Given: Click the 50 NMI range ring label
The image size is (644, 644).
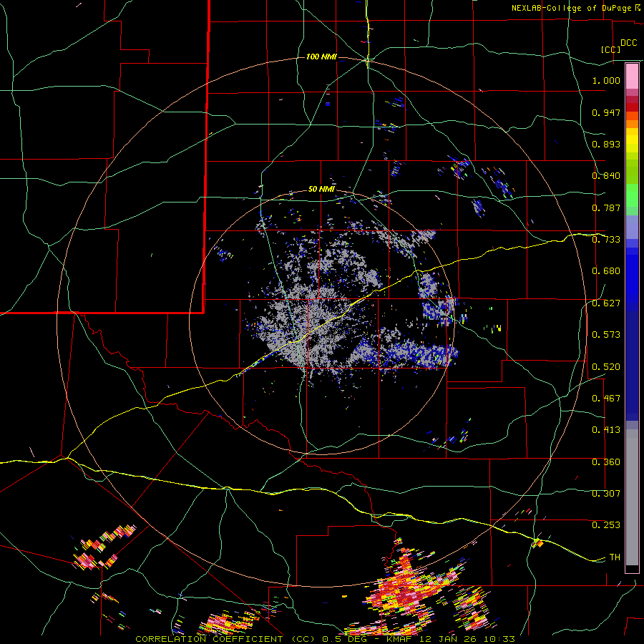Looking at the screenshot, I should click(x=321, y=190).
